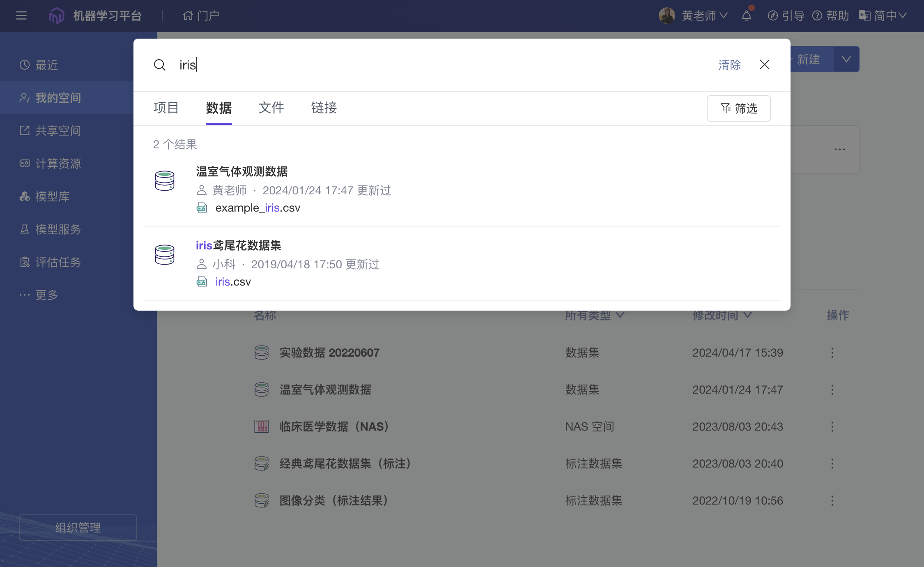Image resolution: width=924 pixels, height=567 pixels.
Task: Close the search dialog with X
Action: coord(764,65)
